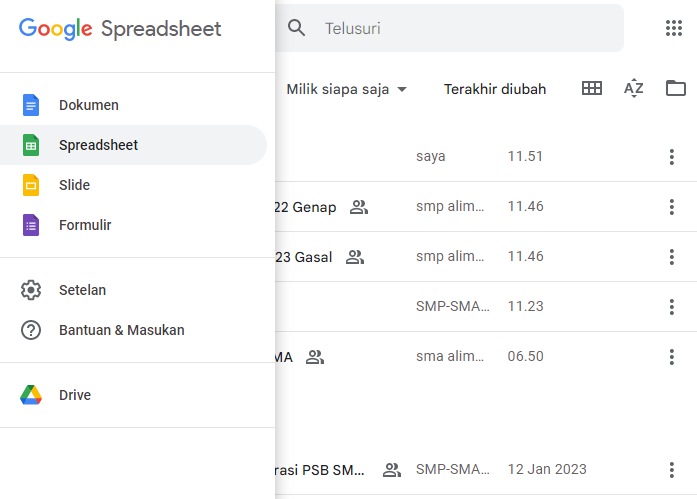The image size is (697, 499).
Task: Open more options for the 11.51 file
Action: 672,157
